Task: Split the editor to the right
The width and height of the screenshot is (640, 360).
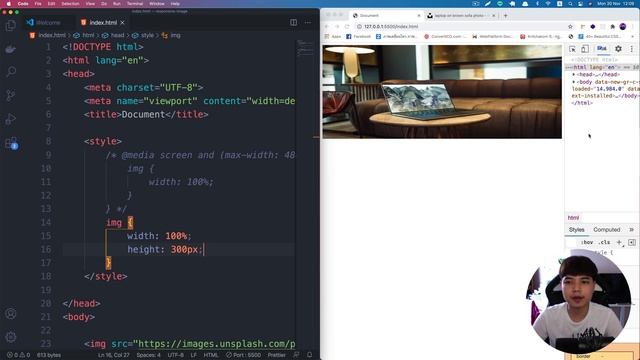Action: [x=293, y=22]
